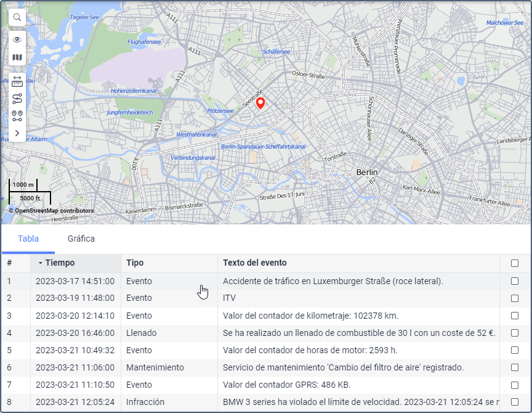The width and height of the screenshot is (532, 413).
Task: Click the BMW 3 series speed violation text
Action: (x=361, y=402)
